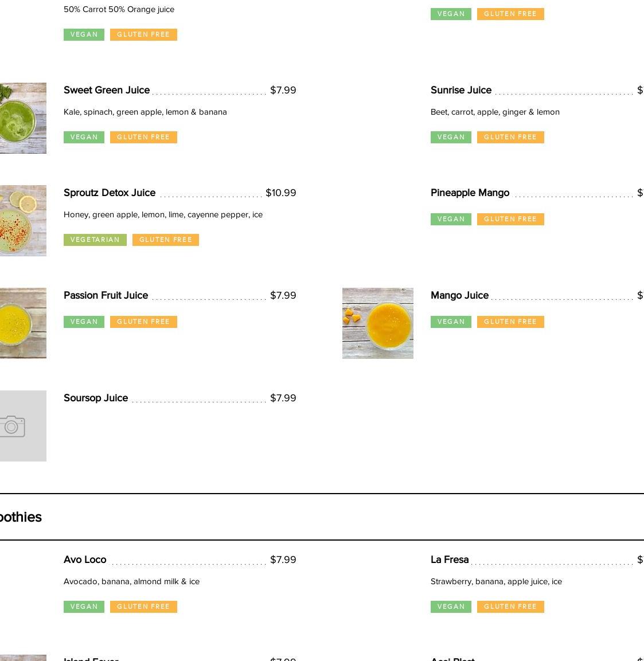Click the La Fresa smoothie name

click(x=450, y=560)
